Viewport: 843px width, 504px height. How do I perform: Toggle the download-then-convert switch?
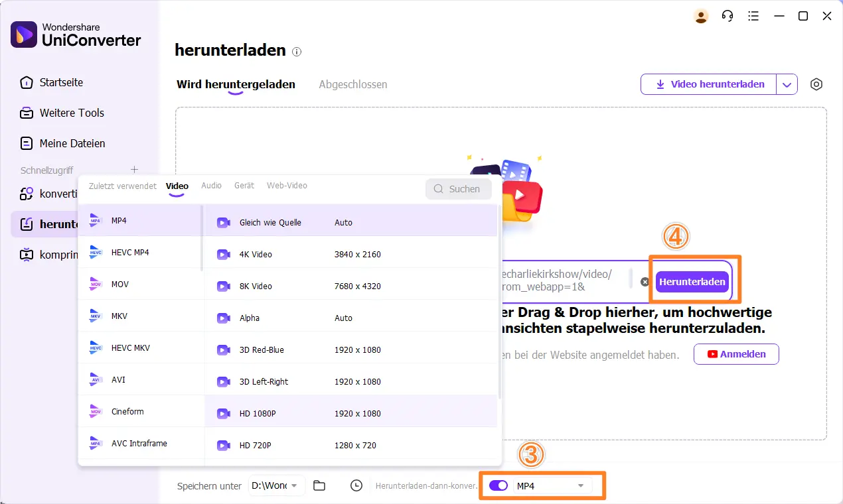(498, 485)
